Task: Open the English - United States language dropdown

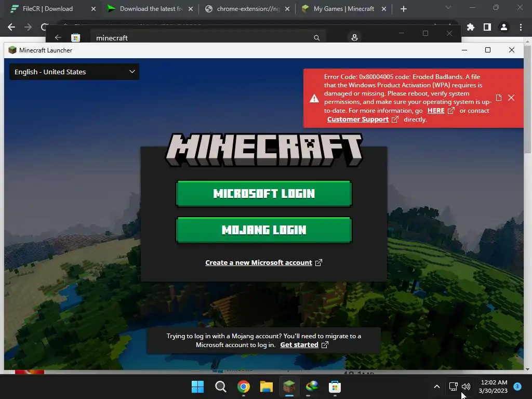Action: 74,72
